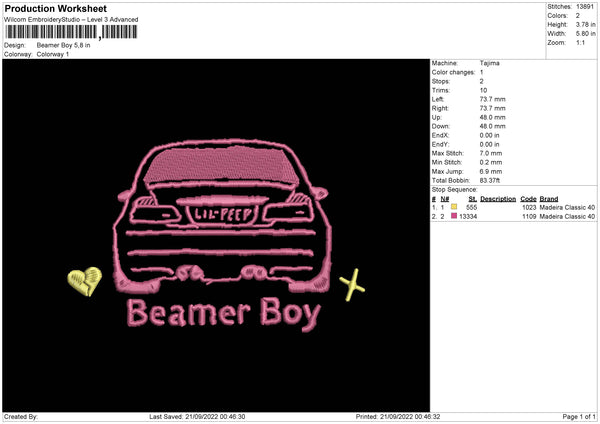Click the Machine value Tajima
This screenshot has height=424, width=600.
[x=491, y=62]
